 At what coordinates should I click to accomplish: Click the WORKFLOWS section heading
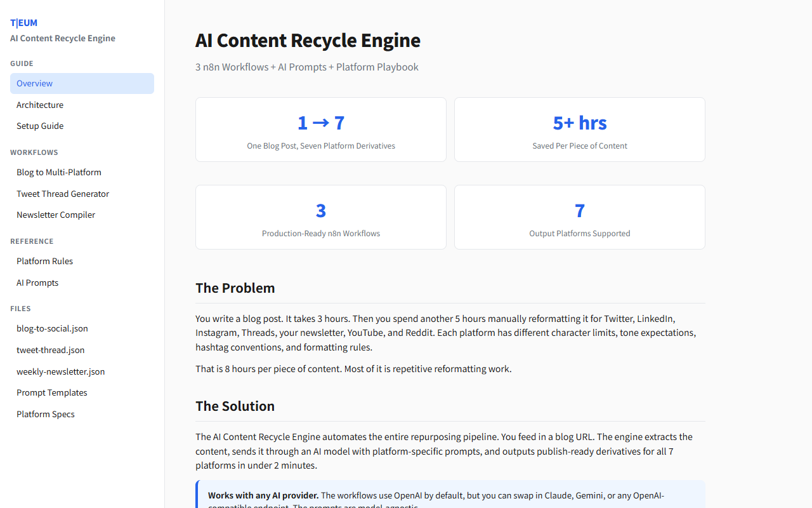[34, 152]
